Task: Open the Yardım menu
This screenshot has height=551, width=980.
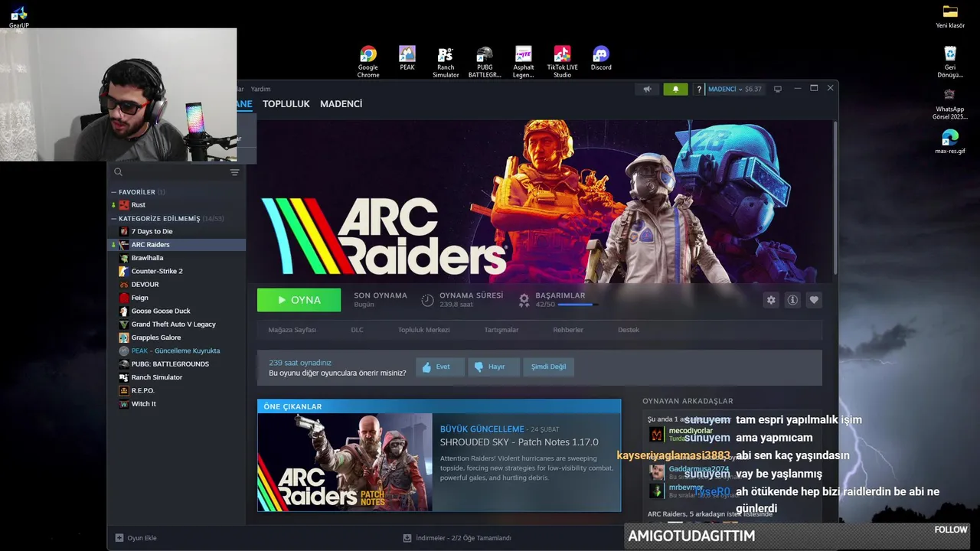Action: click(260, 89)
